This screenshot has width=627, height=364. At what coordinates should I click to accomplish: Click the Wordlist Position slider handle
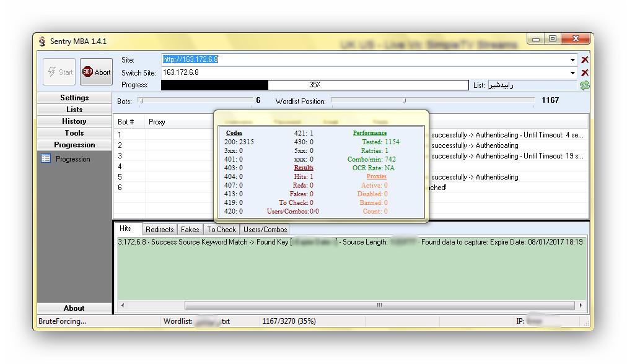click(x=405, y=101)
